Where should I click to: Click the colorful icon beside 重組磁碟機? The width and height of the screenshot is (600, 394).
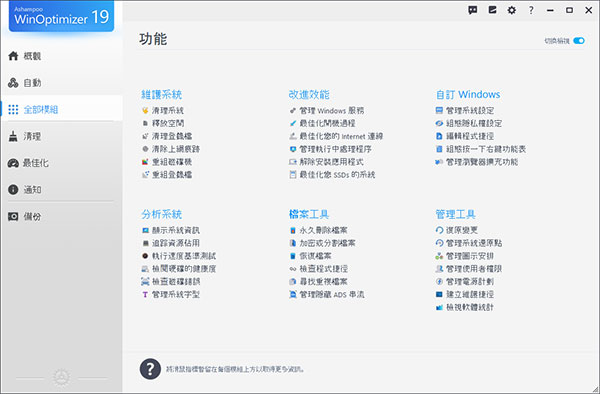(145, 162)
